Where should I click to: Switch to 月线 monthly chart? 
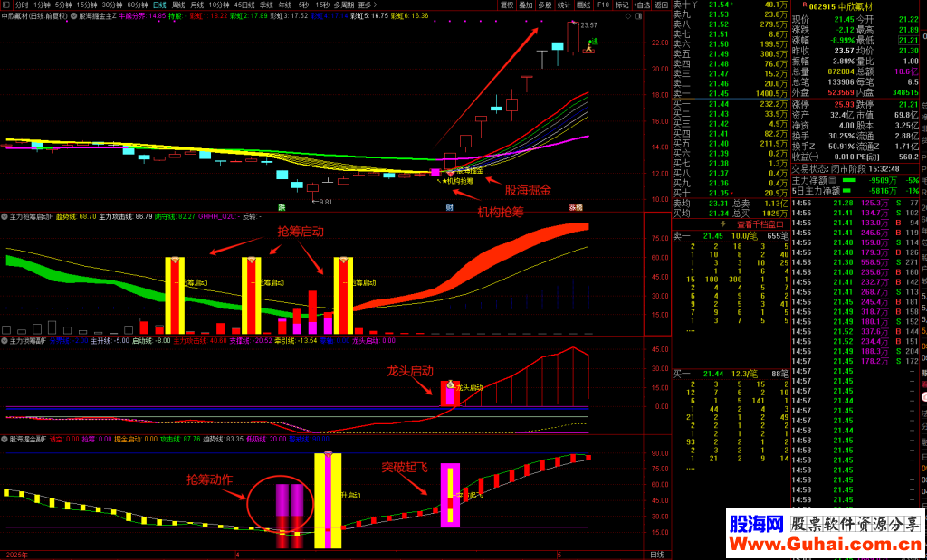196,5
